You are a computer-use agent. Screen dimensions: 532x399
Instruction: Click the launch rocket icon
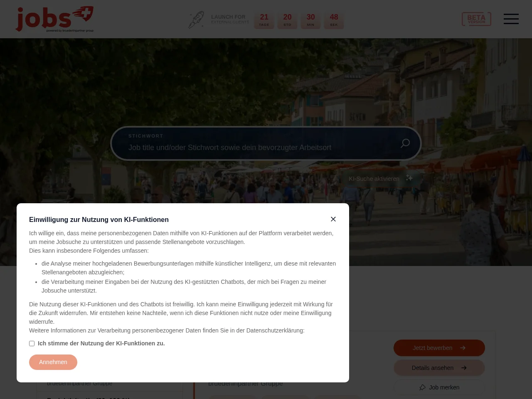tap(196, 20)
